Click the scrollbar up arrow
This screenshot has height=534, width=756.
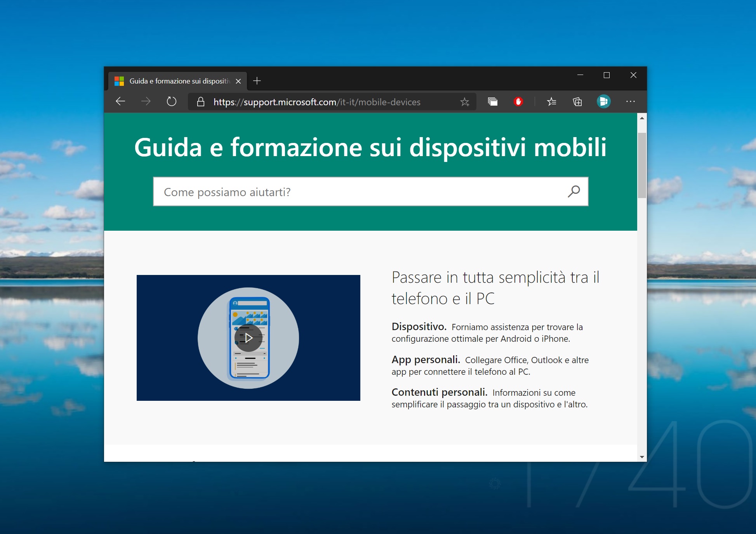point(642,118)
